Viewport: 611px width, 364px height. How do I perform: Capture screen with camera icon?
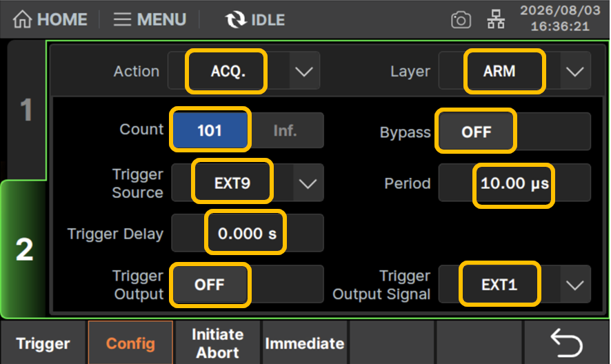pyautogui.click(x=461, y=20)
